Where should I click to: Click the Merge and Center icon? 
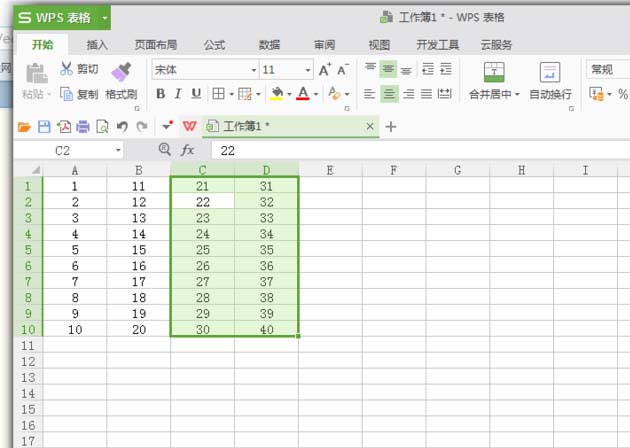493,72
